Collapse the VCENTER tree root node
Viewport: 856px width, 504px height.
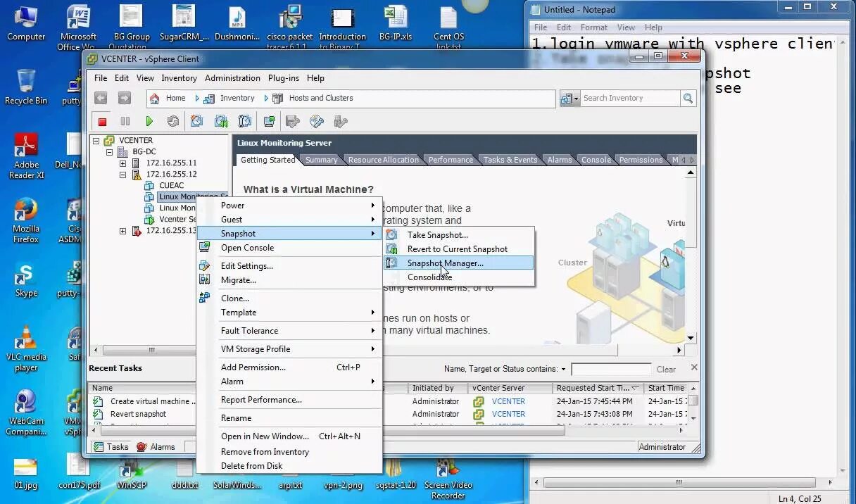point(96,141)
